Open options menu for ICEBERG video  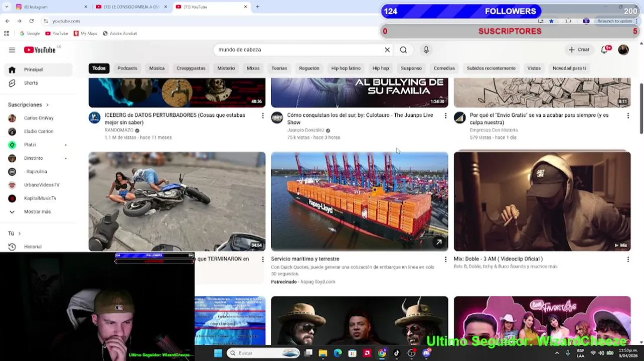point(262,116)
